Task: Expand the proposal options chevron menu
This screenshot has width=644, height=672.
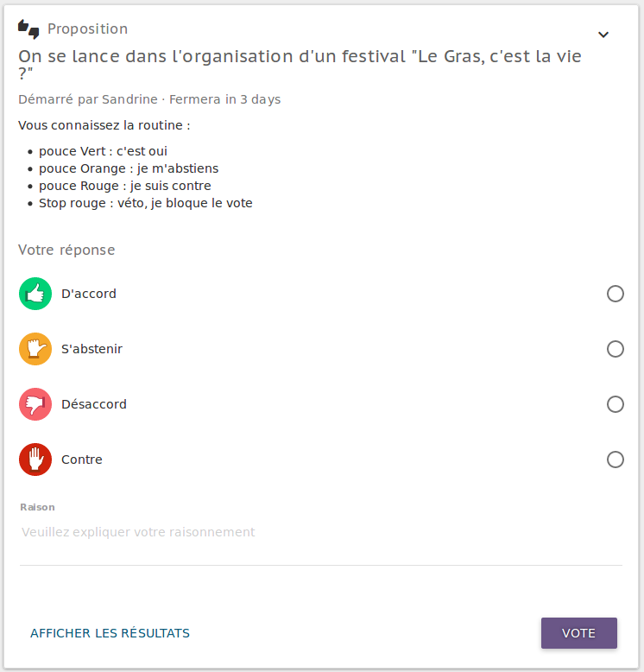Action: click(x=603, y=35)
